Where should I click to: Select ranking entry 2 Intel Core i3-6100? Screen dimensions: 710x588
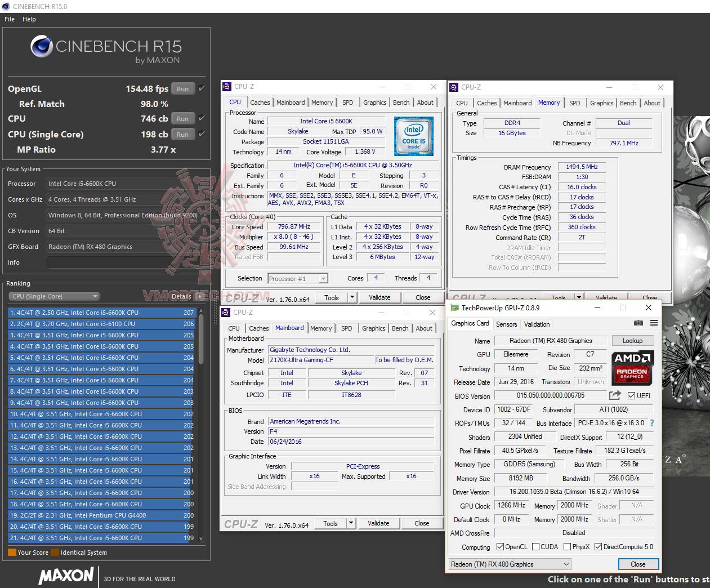(x=101, y=324)
